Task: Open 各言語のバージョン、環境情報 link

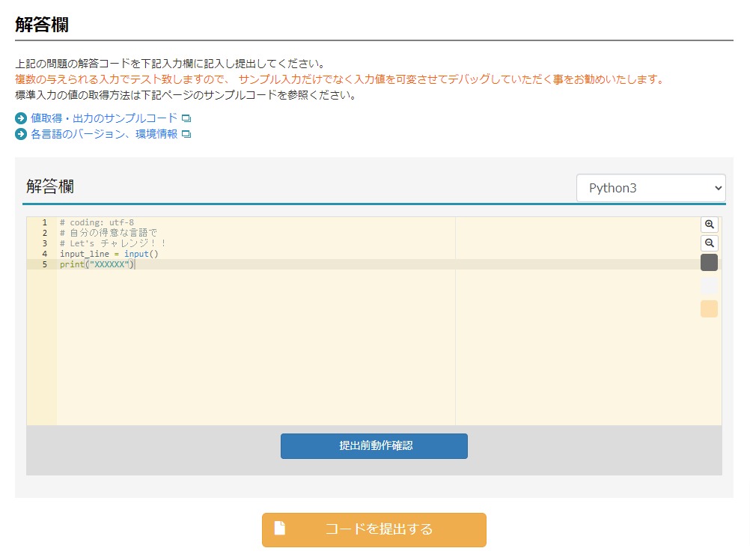Action: (104, 134)
